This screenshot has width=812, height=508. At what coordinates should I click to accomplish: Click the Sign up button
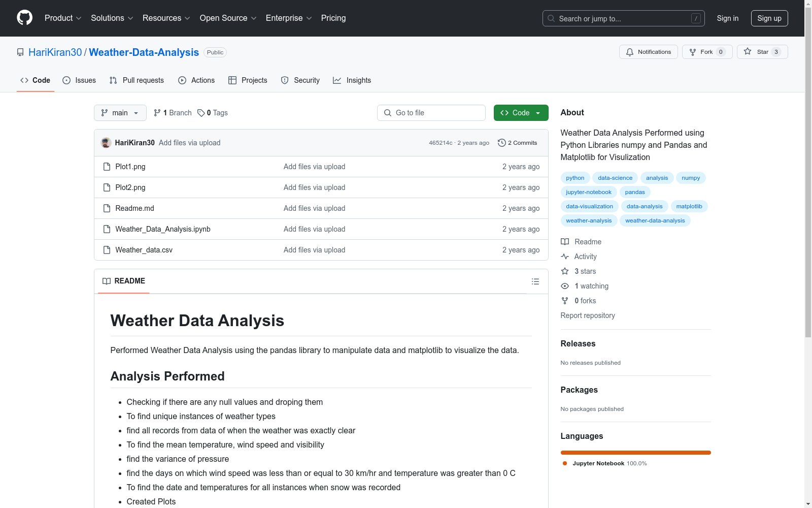point(769,18)
